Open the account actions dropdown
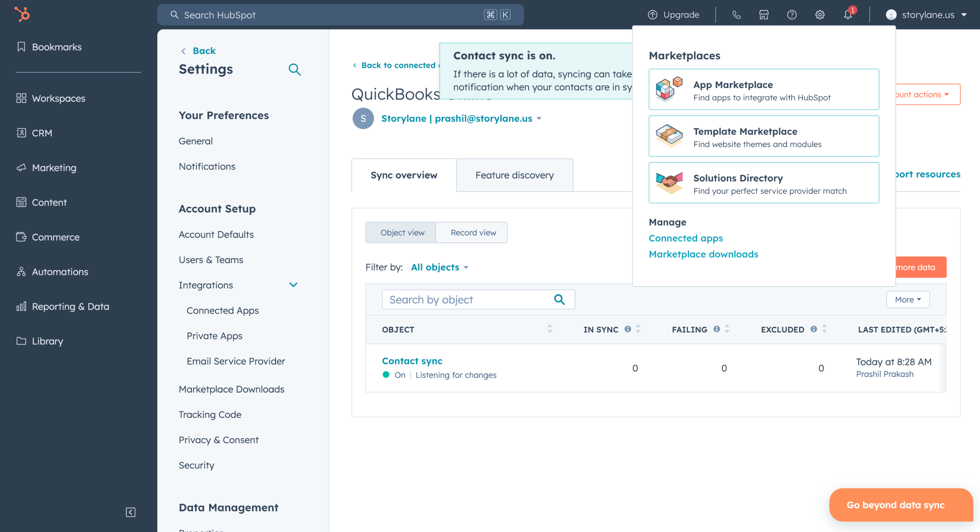 (x=928, y=94)
